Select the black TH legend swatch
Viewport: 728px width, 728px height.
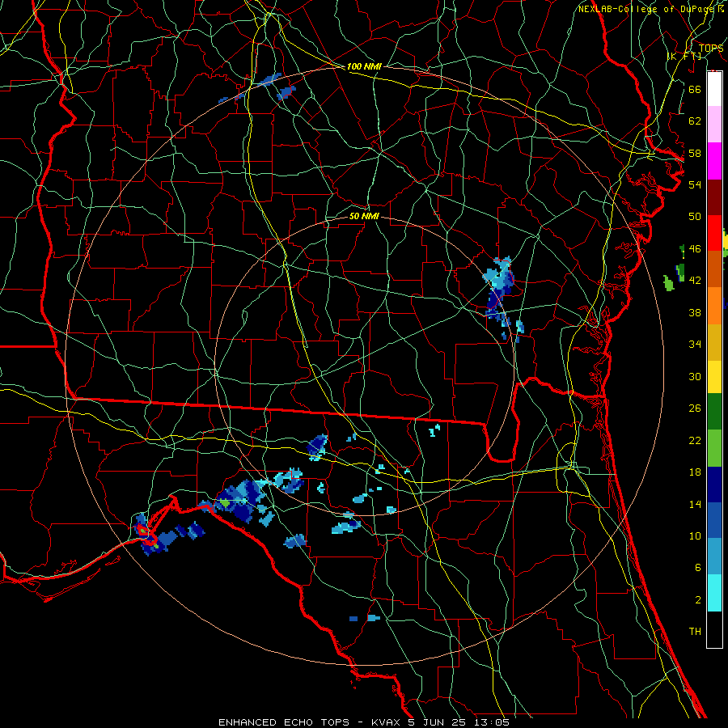click(714, 629)
